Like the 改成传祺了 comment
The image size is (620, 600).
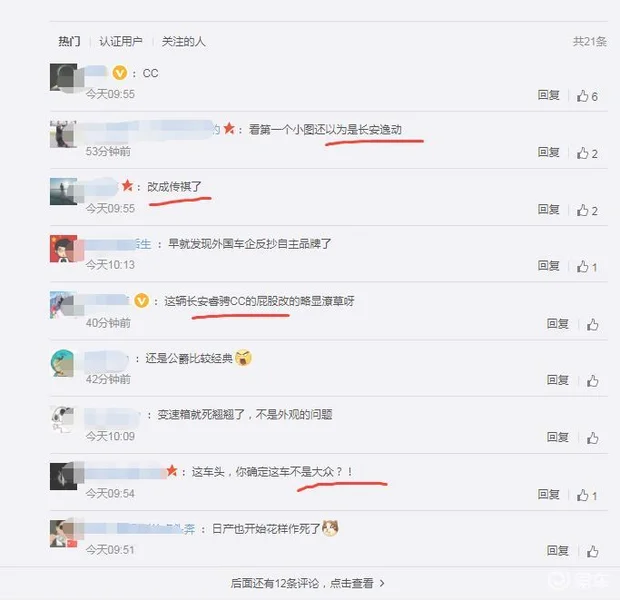point(587,210)
